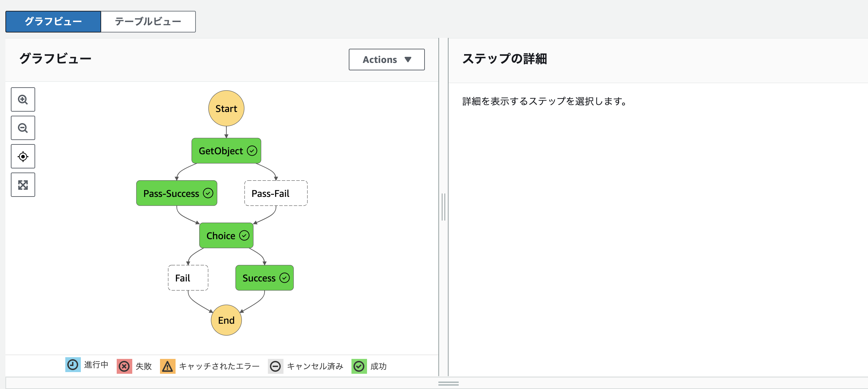Click the in-progress clock legend icon
The height and width of the screenshot is (389, 868).
[x=73, y=365]
